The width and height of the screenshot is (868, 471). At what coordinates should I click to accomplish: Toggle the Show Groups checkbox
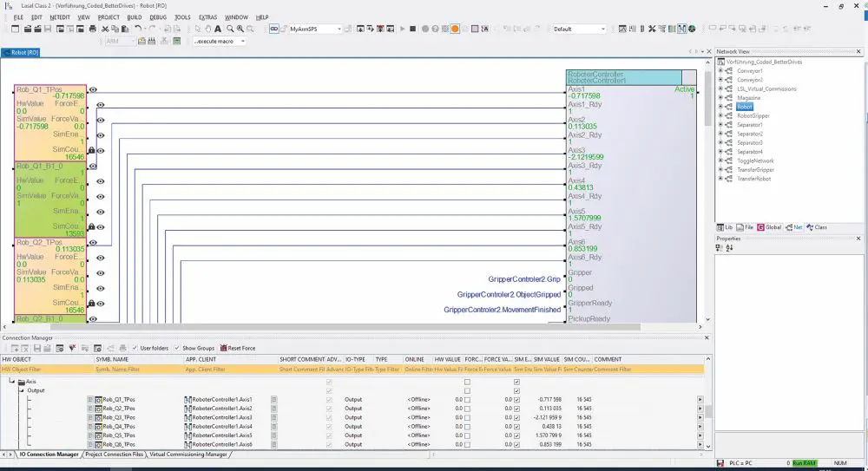click(x=177, y=348)
